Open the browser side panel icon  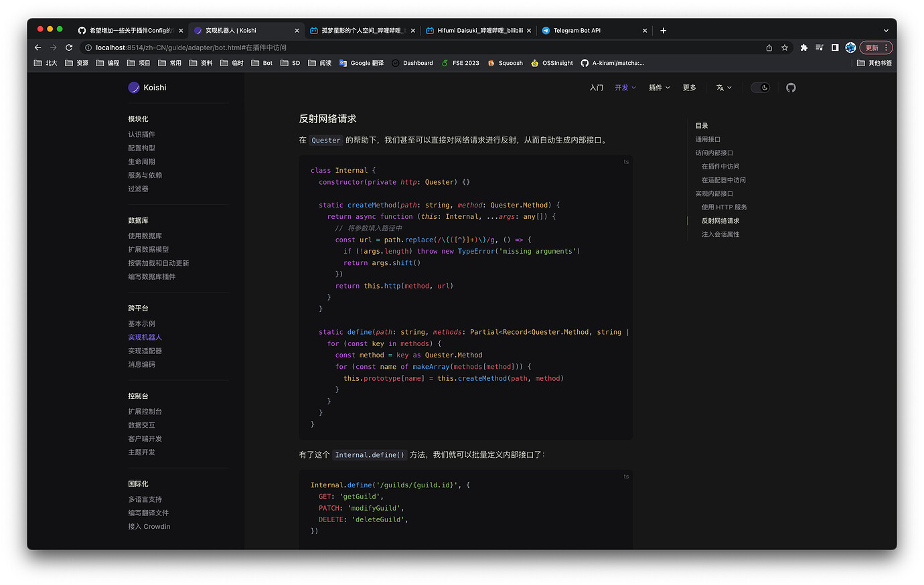click(834, 48)
